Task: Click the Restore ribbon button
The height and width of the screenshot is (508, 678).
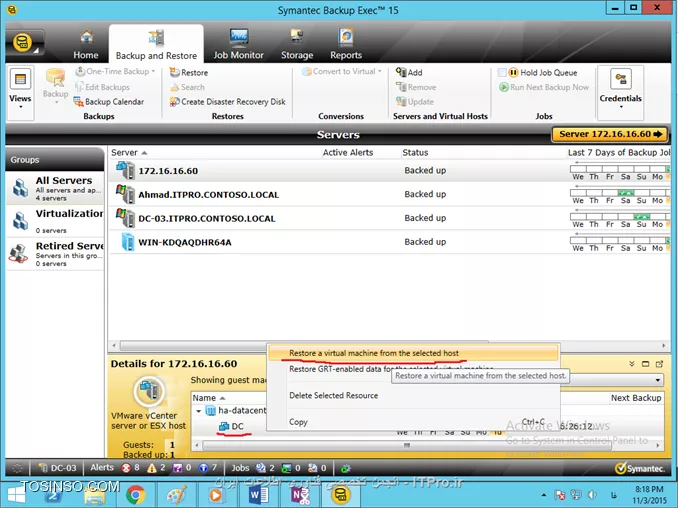Action: [x=189, y=73]
